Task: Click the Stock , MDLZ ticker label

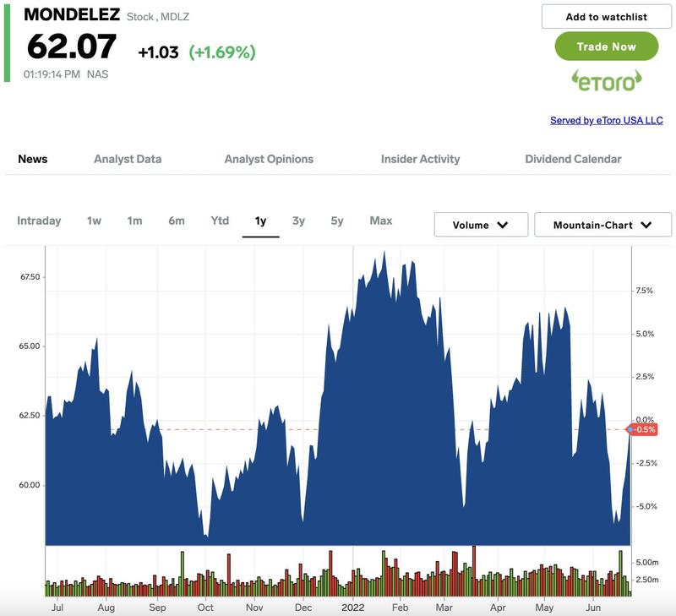Action: [x=158, y=17]
